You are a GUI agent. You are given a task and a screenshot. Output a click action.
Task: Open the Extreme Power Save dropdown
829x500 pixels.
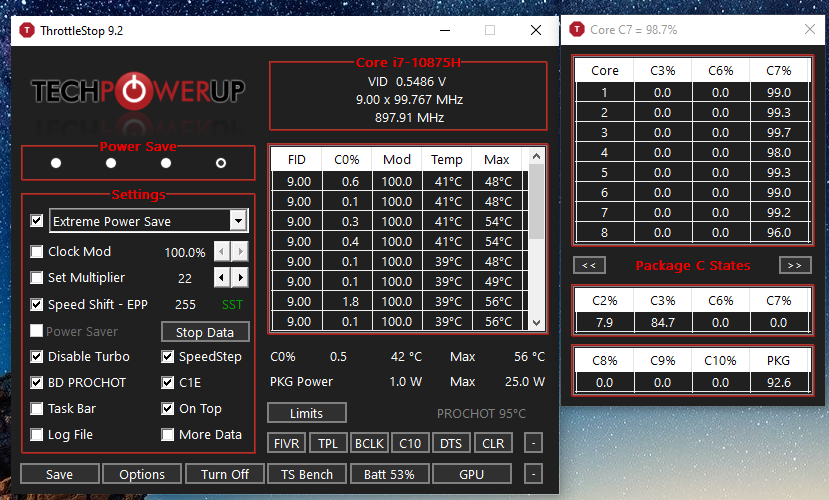(x=238, y=220)
